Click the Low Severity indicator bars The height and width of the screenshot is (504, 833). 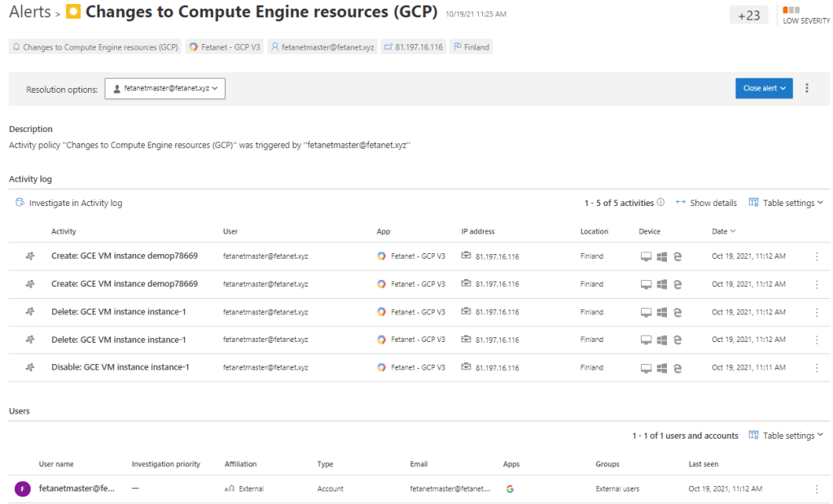[x=790, y=11]
